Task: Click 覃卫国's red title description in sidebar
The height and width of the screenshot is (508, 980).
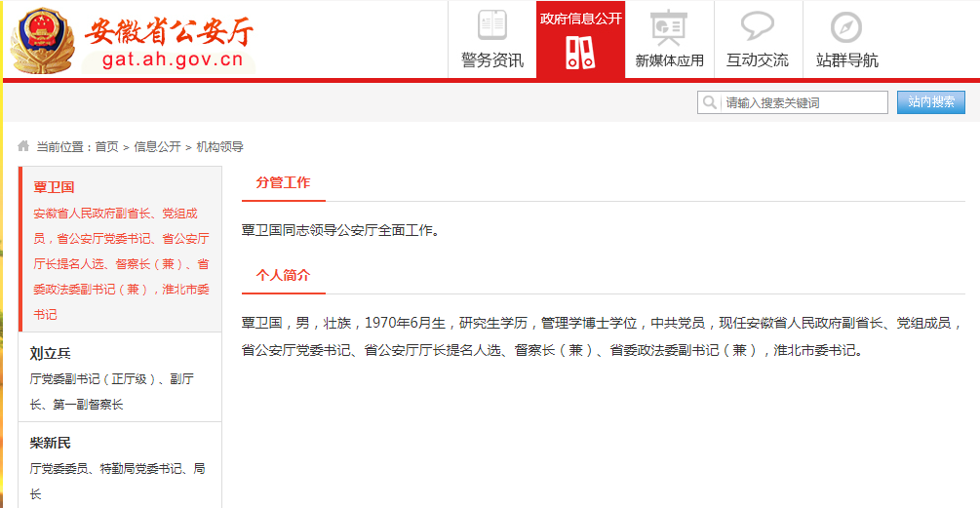Action: tap(121, 263)
